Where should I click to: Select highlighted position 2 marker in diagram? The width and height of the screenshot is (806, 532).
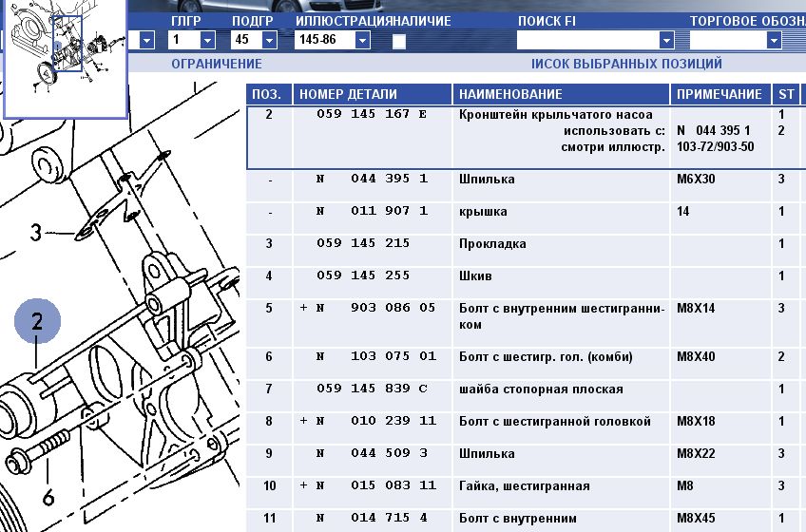tap(37, 321)
